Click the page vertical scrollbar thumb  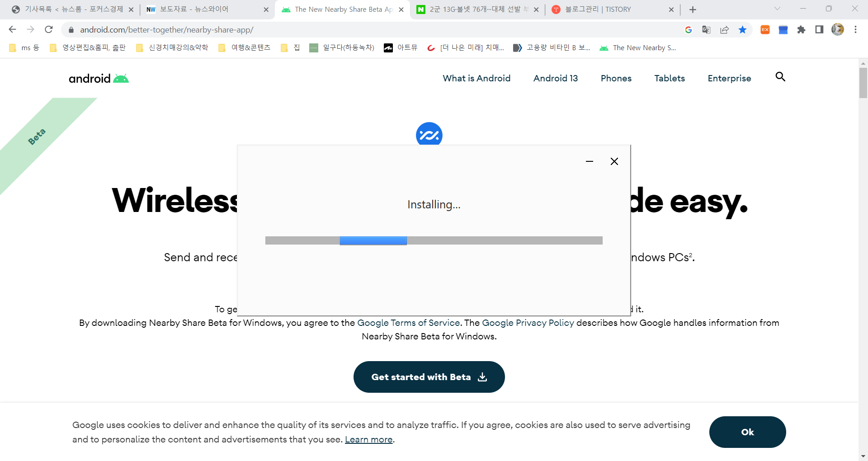pyautogui.click(x=863, y=83)
